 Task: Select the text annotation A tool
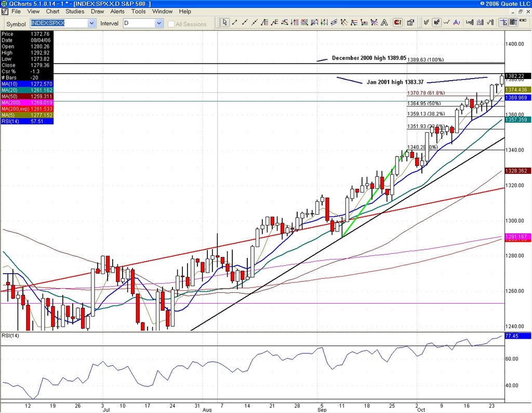pyautogui.click(x=384, y=23)
